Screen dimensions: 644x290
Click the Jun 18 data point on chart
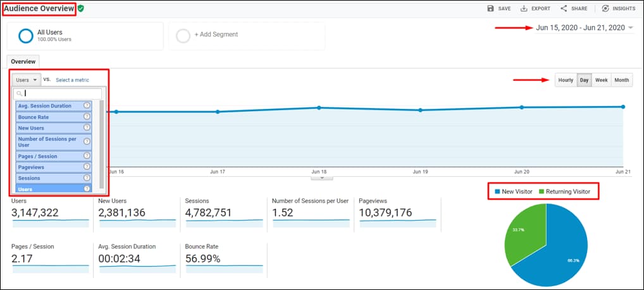tap(319, 107)
